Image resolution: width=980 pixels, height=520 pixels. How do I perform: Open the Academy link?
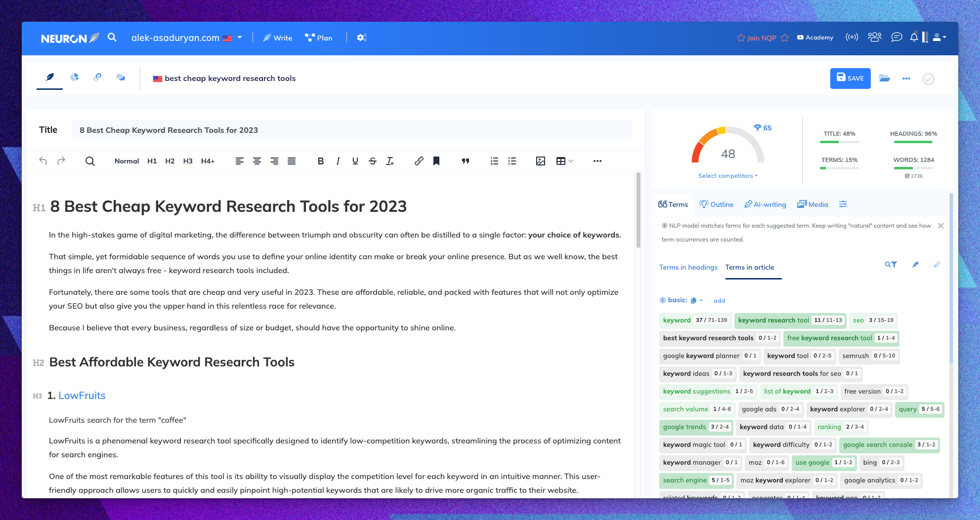pyautogui.click(x=815, y=38)
